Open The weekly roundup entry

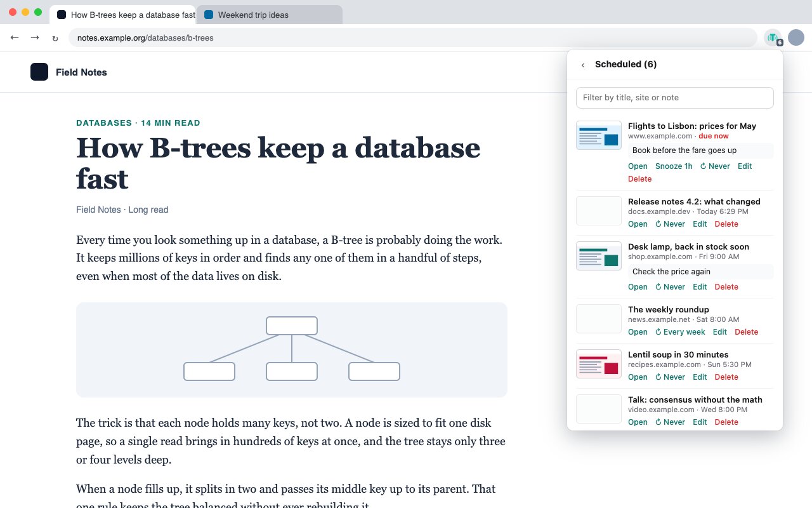[x=638, y=332]
